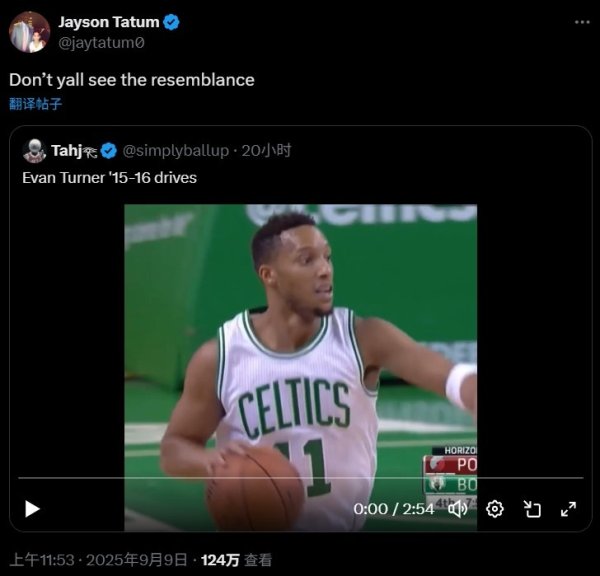
Task: Click Tahj's small profile avatar
Action: [34, 151]
